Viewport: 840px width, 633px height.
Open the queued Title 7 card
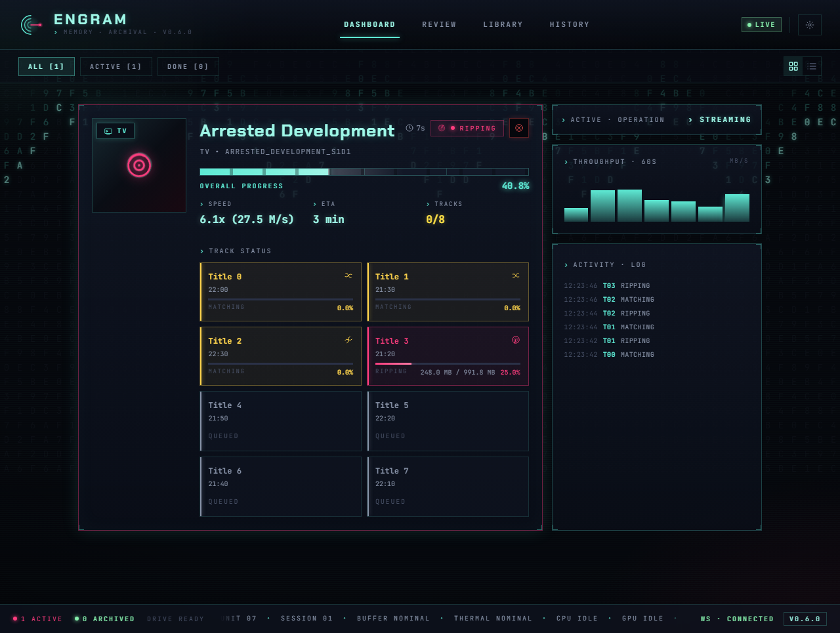point(448,487)
